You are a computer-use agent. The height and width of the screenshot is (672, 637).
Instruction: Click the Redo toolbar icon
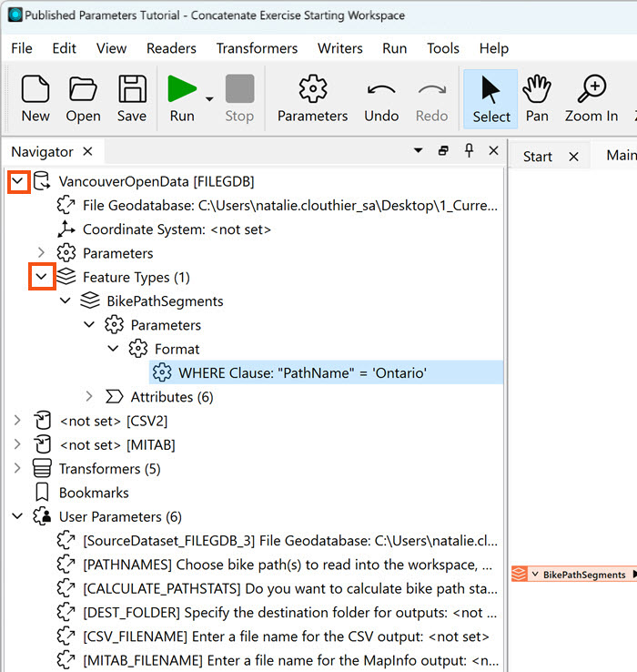tap(432, 98)
